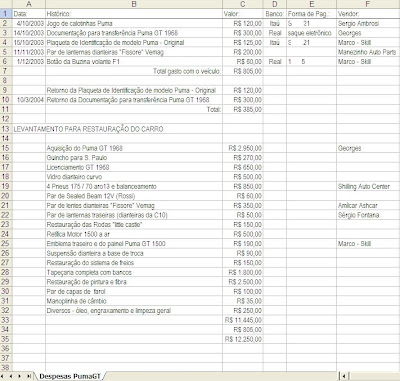Select the 'Forma de Pag.:' header cell
This screenshot has width=400, height=381.
click(x=312, y=14)
